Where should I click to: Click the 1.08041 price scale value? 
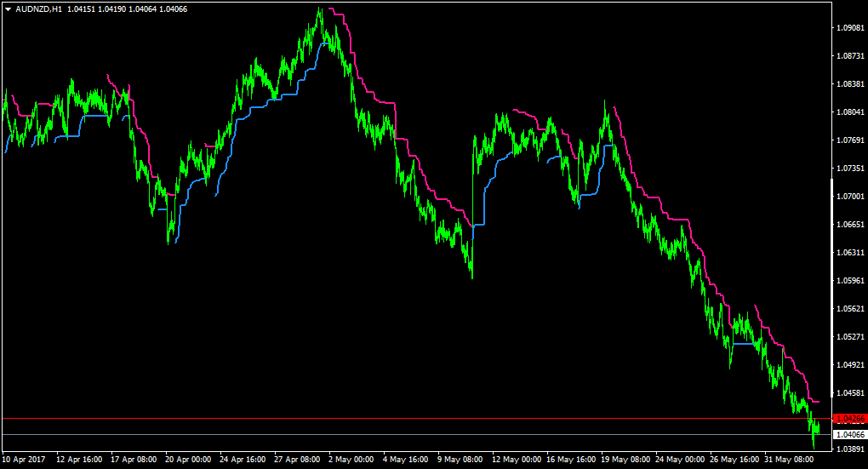(851, 112)
